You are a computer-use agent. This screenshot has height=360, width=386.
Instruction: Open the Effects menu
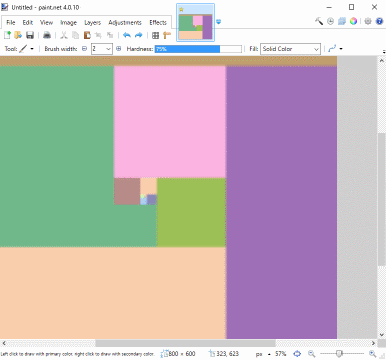[x=158, y=22]
